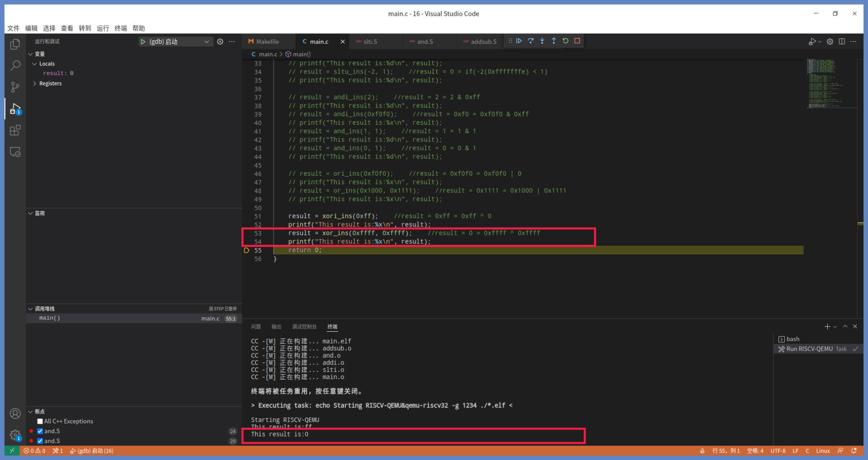
Task: Stop debugging with the red square icon
Action: [x=577, y=41]
